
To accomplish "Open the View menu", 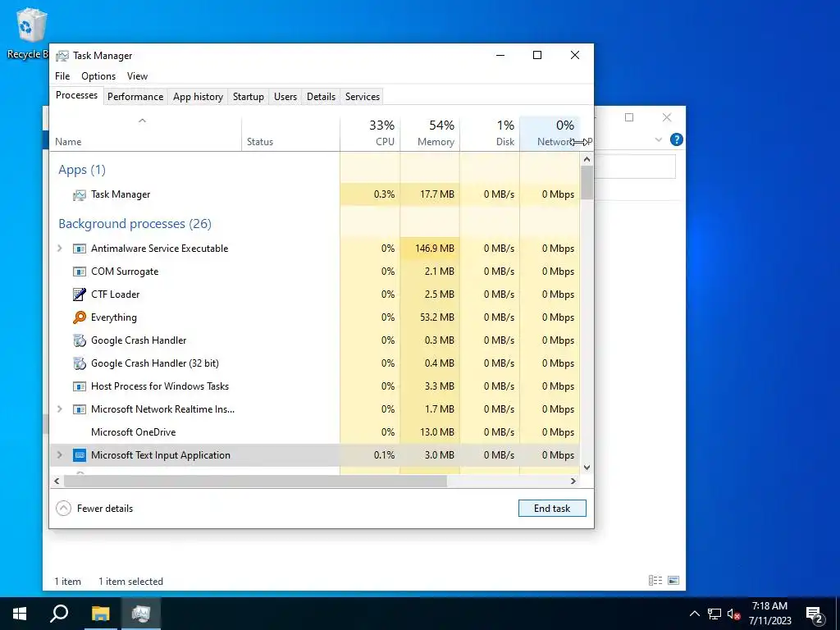I will click(x=137, y=76).
